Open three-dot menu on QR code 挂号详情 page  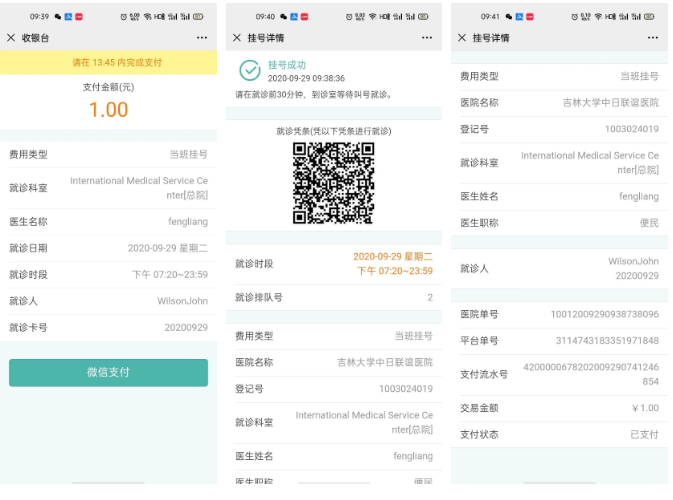click(x=427, y=38)
